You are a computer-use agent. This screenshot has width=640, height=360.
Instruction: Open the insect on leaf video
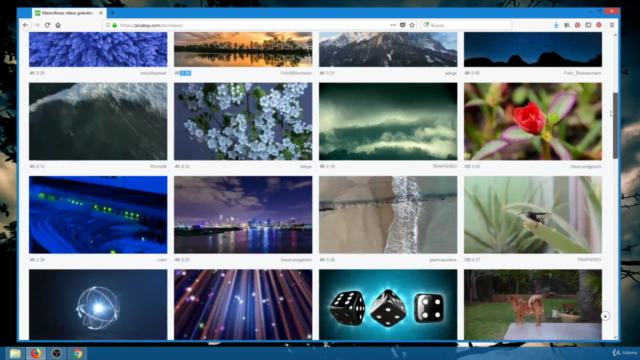point(533,215)
